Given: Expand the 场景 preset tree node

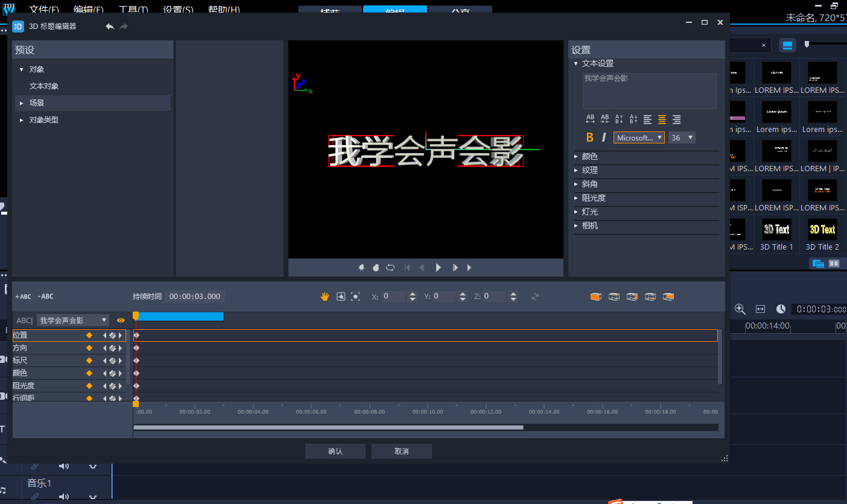Looking at the screenshot, I should (22, 103).
